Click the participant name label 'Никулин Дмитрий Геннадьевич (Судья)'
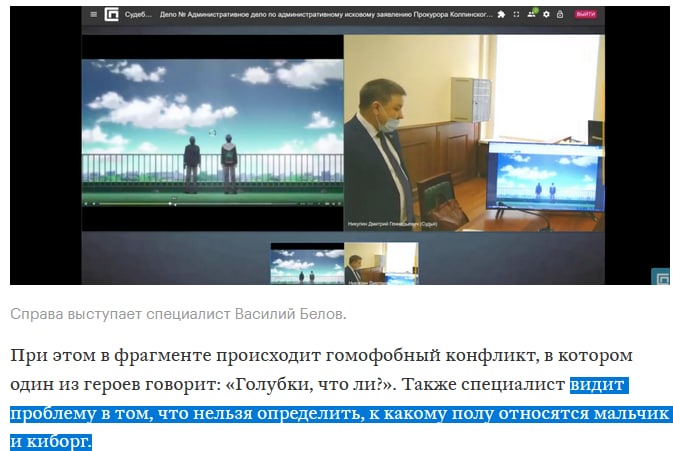673x451 pixels. [x=392, y=224]
